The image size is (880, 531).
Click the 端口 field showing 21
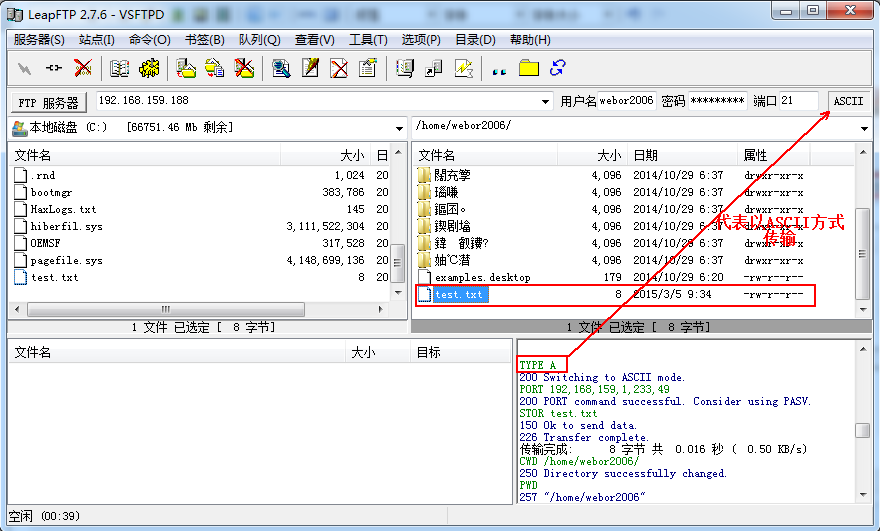[799, 101]
